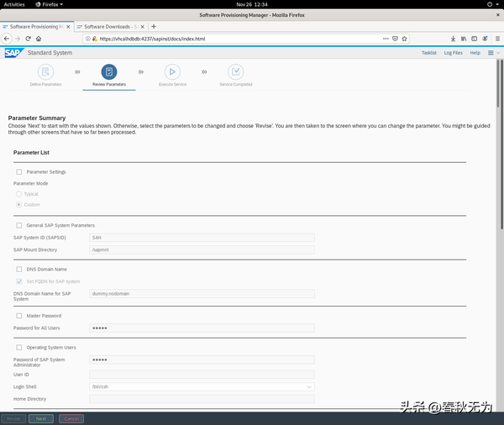The image size is (504, 425).
Task: Click the User ID field
Action: (202, 375)
